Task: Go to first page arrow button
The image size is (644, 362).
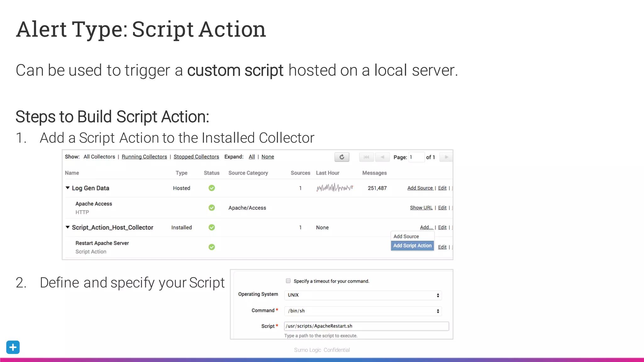Action: [x=366, y=157]
